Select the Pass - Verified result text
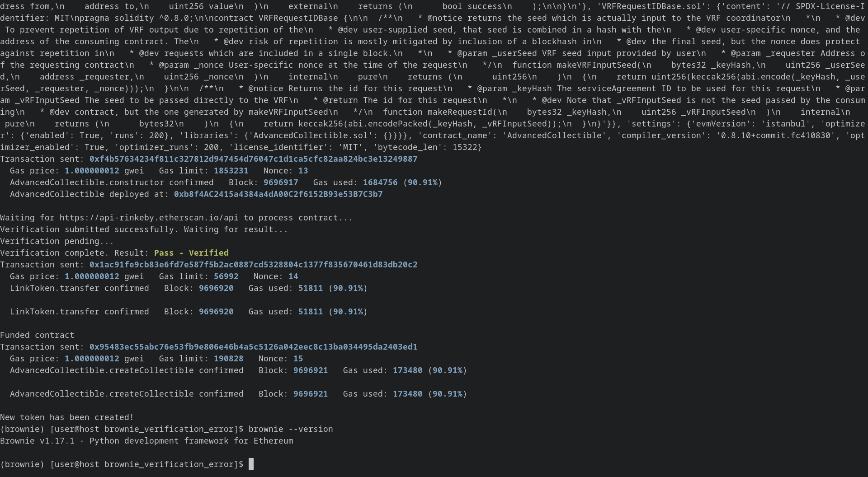Screen dimensions: 868x477 coord(191,253)
